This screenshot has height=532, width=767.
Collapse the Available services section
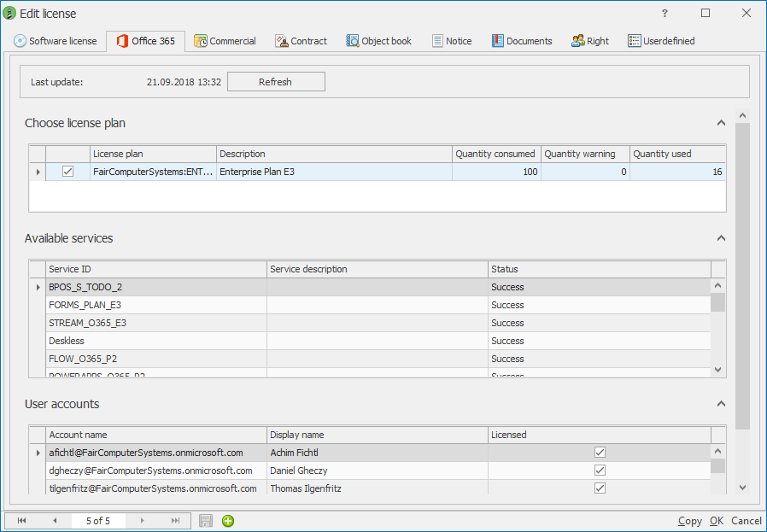[x=721, y=238]
